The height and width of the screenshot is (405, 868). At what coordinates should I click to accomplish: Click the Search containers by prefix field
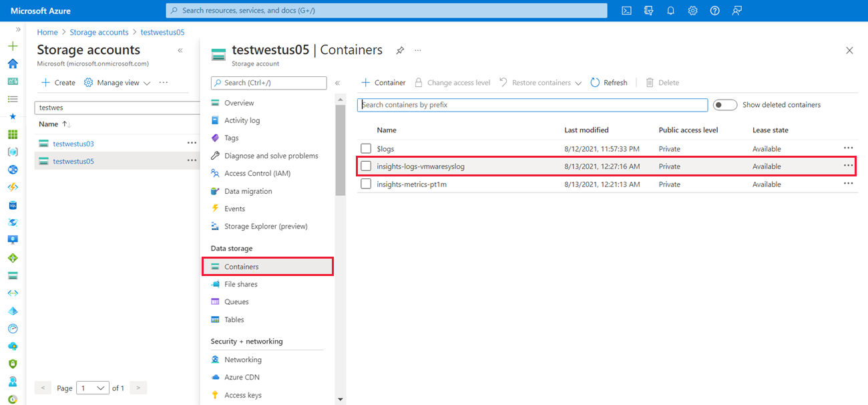pyautogui.click(x=532, y=105)
